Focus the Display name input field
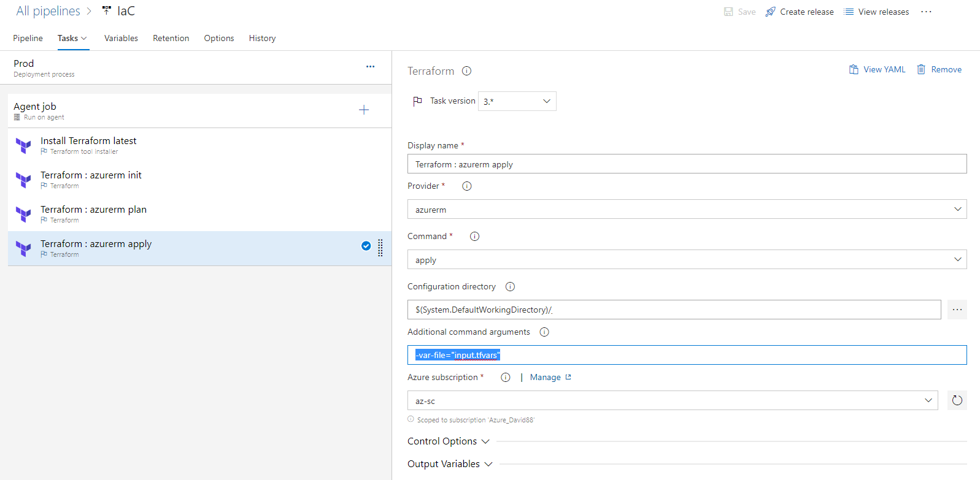The image size is (980, 480). point(687,164)
